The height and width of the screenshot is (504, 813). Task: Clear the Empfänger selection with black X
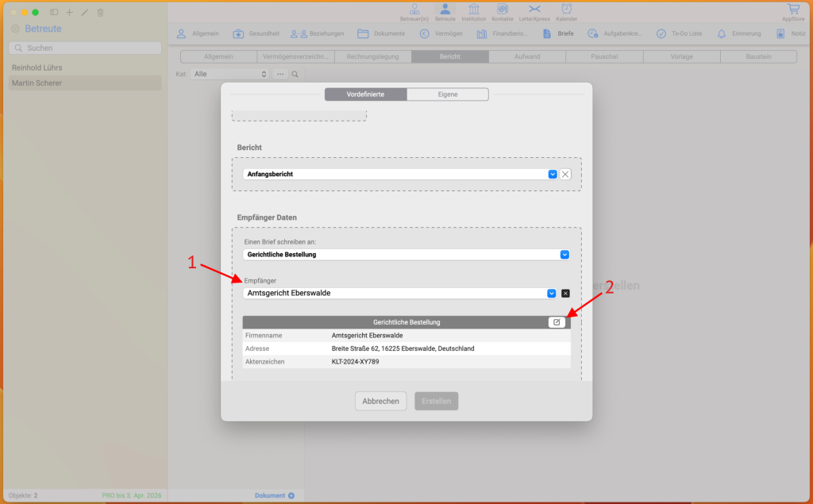(x=565, y=293)
